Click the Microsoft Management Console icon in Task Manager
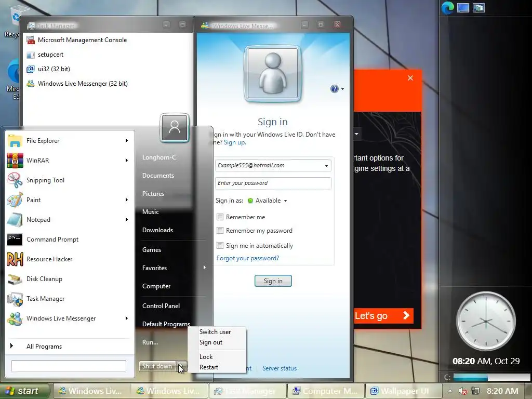The image size is (532, 399). (x=31, y=40)
